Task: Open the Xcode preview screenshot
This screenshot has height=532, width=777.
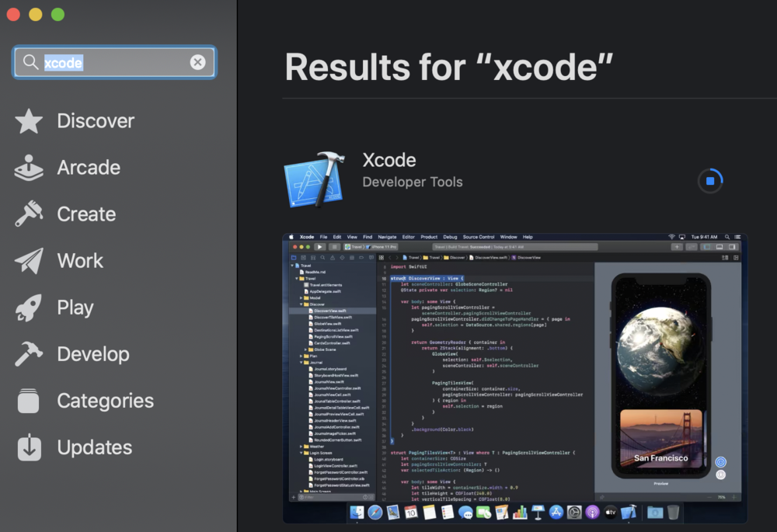Action: pyautogui.click(x=514, y=377)
